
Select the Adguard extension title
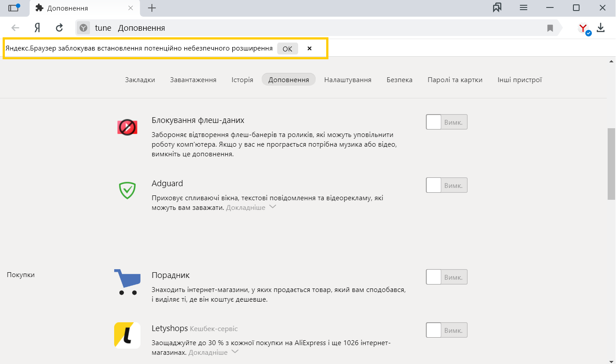pyautogui.click(x=167, y=184)
